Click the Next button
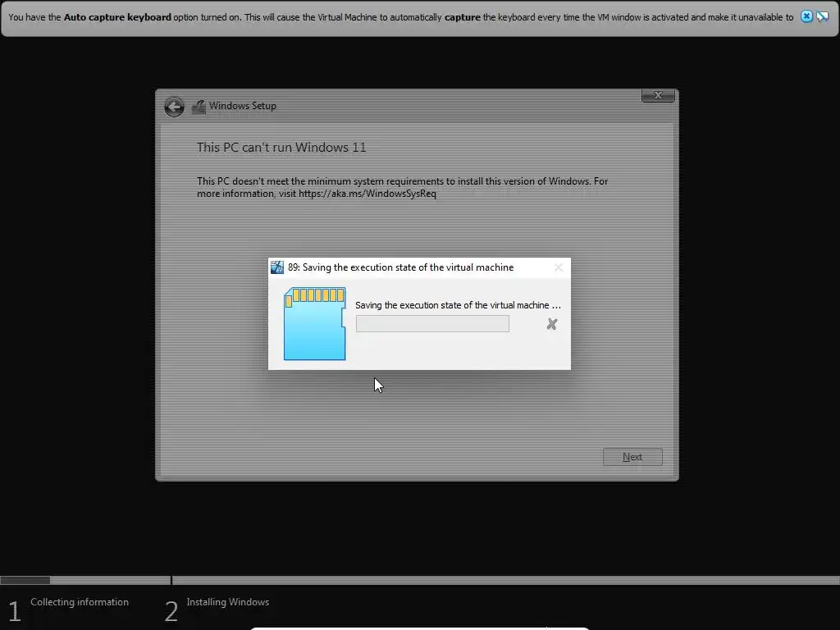This screenshot has width=840, height=630. pyautogui.click(x=632, y=457)
